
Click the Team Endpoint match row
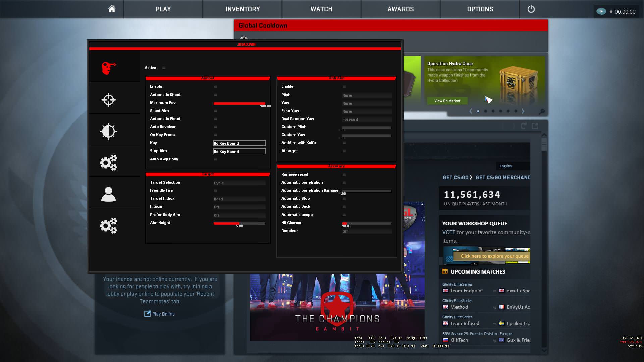[486, 291]
